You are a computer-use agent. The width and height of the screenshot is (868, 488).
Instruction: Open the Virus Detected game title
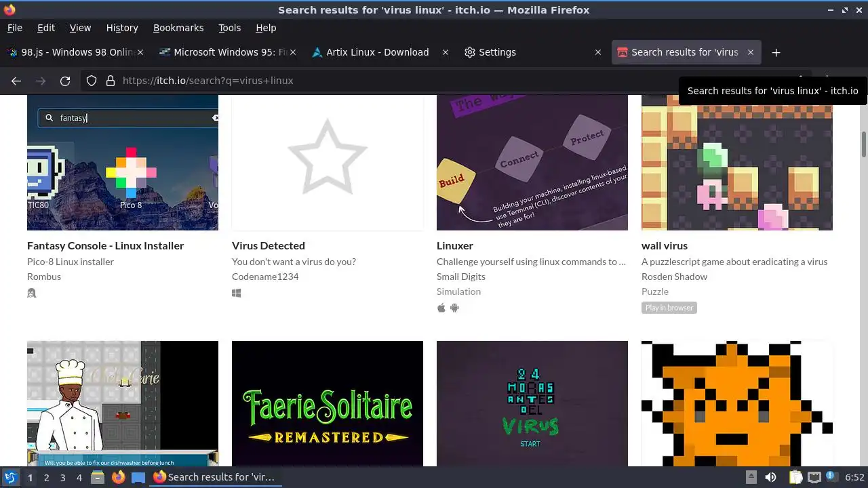[x=269, y=245]
